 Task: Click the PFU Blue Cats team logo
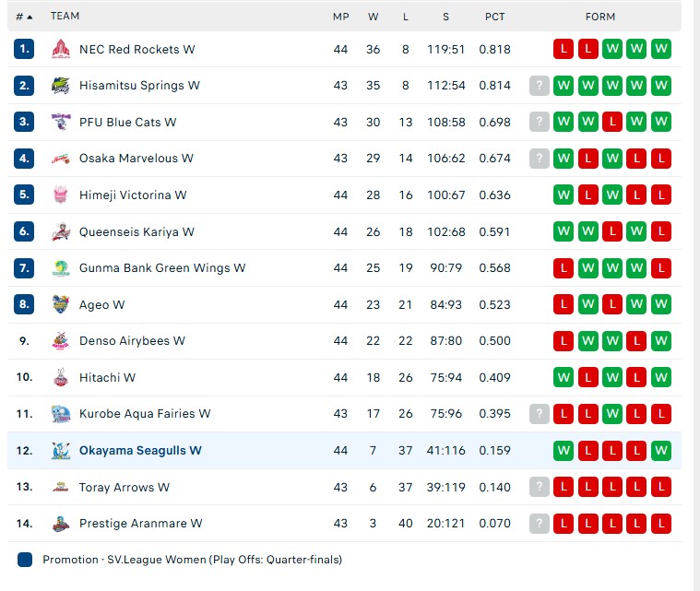click(x=61, y=122)
